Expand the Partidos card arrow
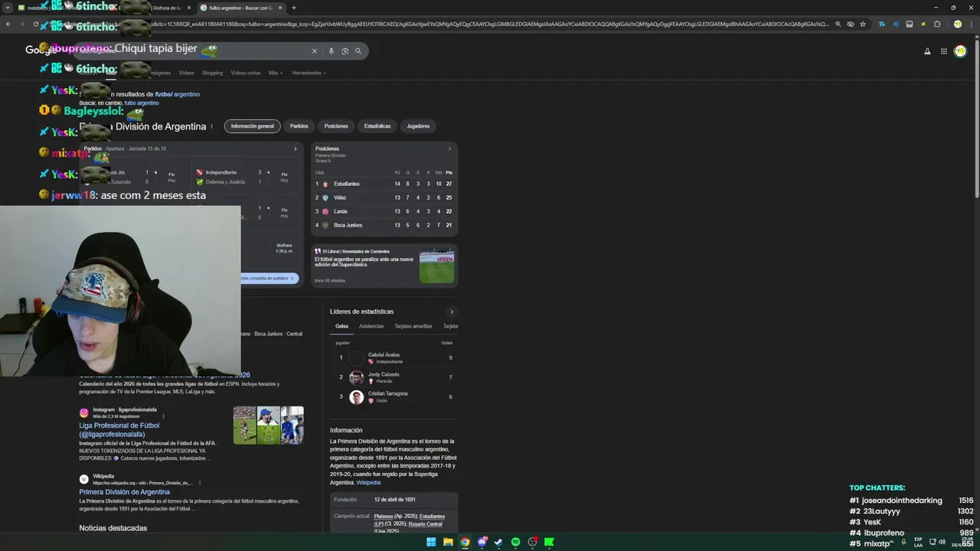Image resolution: width=980 pixels, height=551 pixels. coord(296,148)
